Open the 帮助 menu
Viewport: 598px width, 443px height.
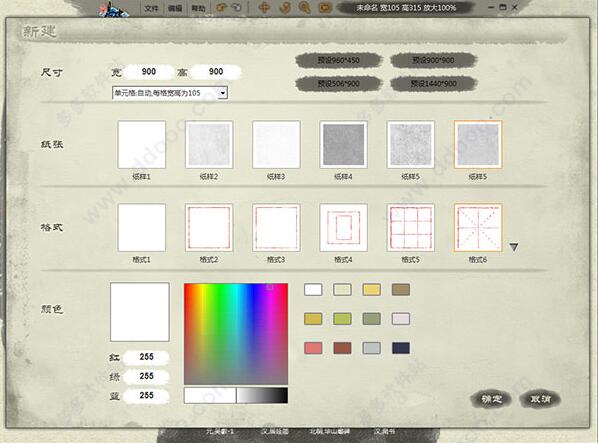[x=198, y=8]
